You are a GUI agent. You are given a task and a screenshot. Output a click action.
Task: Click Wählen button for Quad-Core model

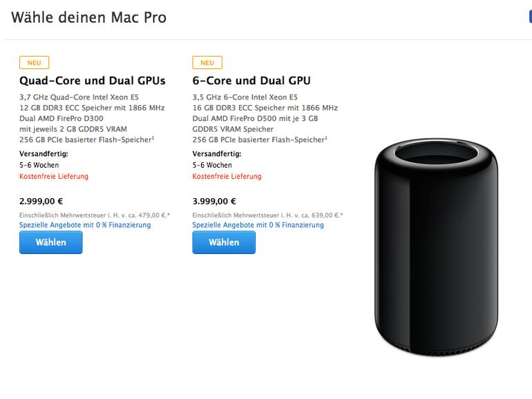(50, 242)
